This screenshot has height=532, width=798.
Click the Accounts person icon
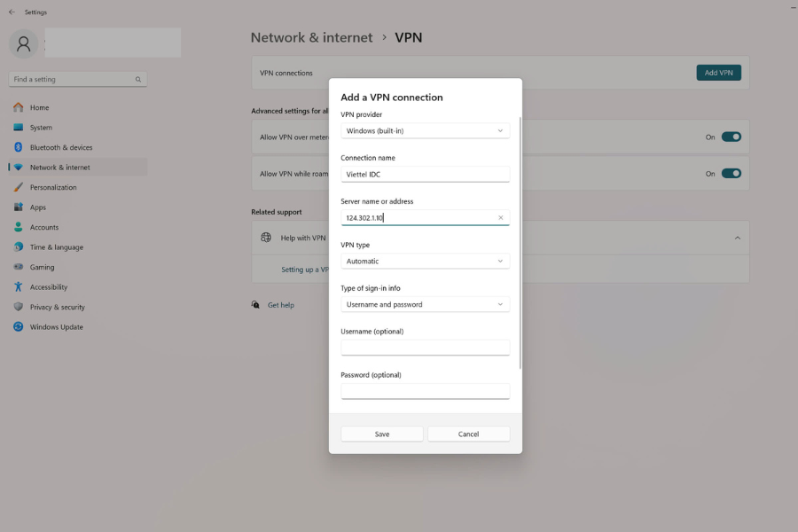point(18,227)
